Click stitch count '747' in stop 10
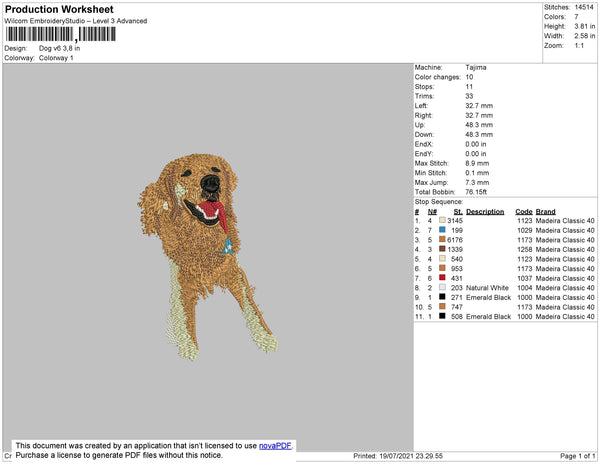Viewport: 600px width, 464px height. click(x=457, y=307)
